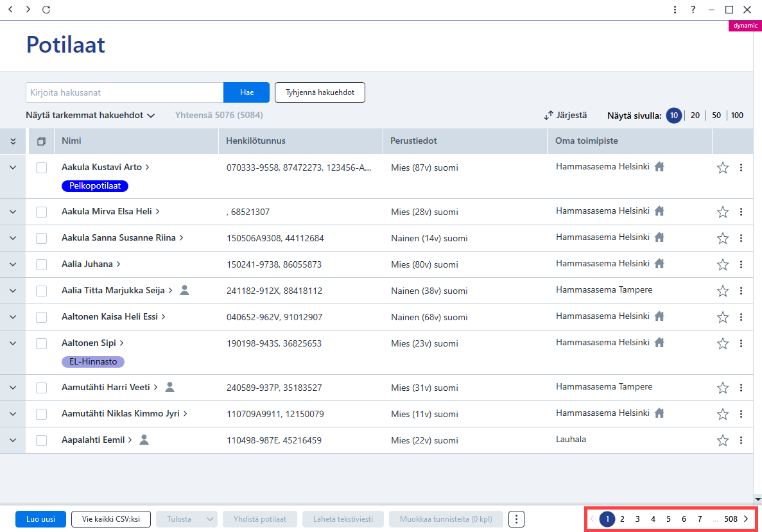Go to page 5
Image resolution: width=762 pixels, height=532 pixels.
point(668,519)
